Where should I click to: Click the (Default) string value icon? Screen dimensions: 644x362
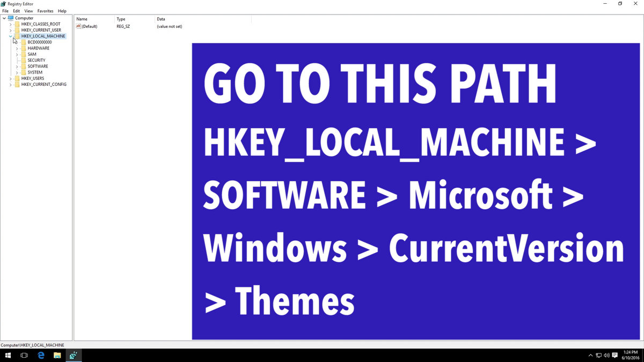[x=79, y=26]
